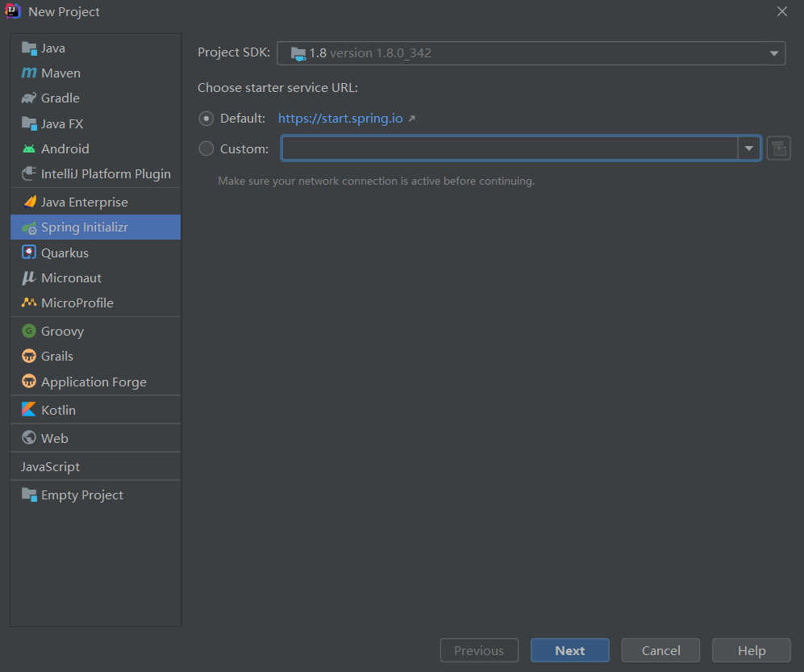
Task: Click the Help button
Action: [752, 650]
